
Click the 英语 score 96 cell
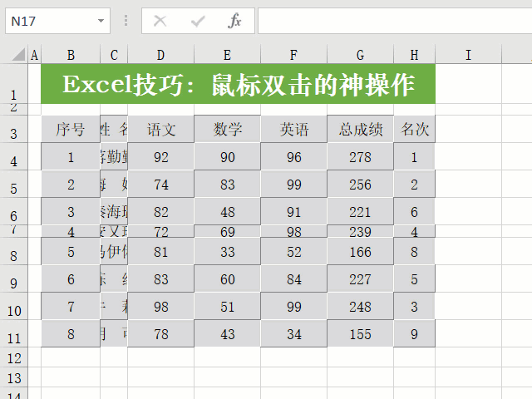click(293, 157)
